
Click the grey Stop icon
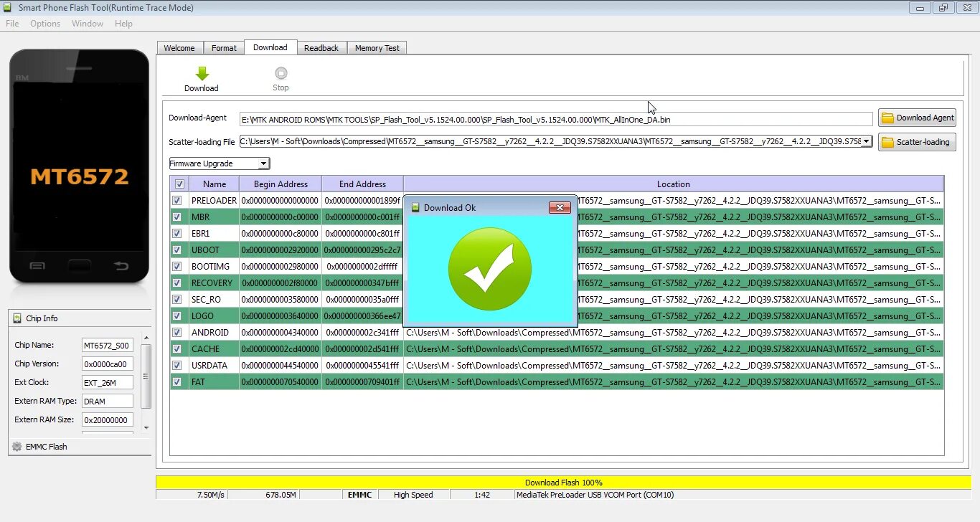pyautogui.click(x=281, y=73)
